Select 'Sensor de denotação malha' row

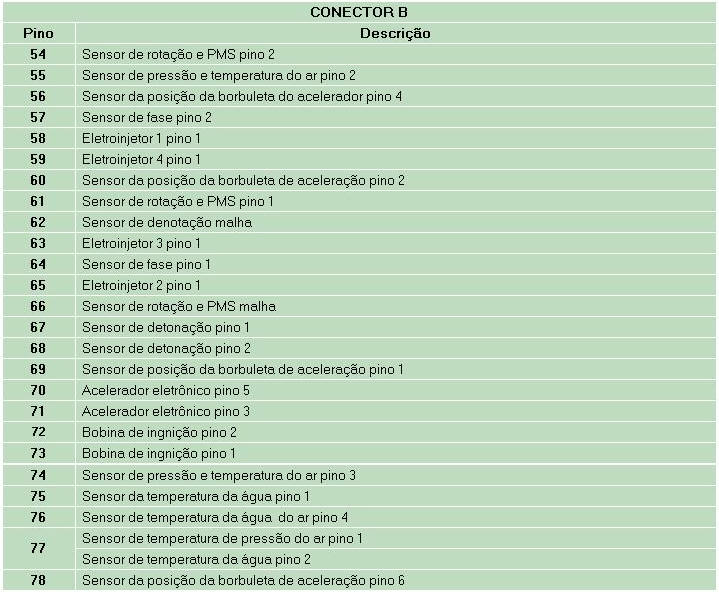pos(166,222)
